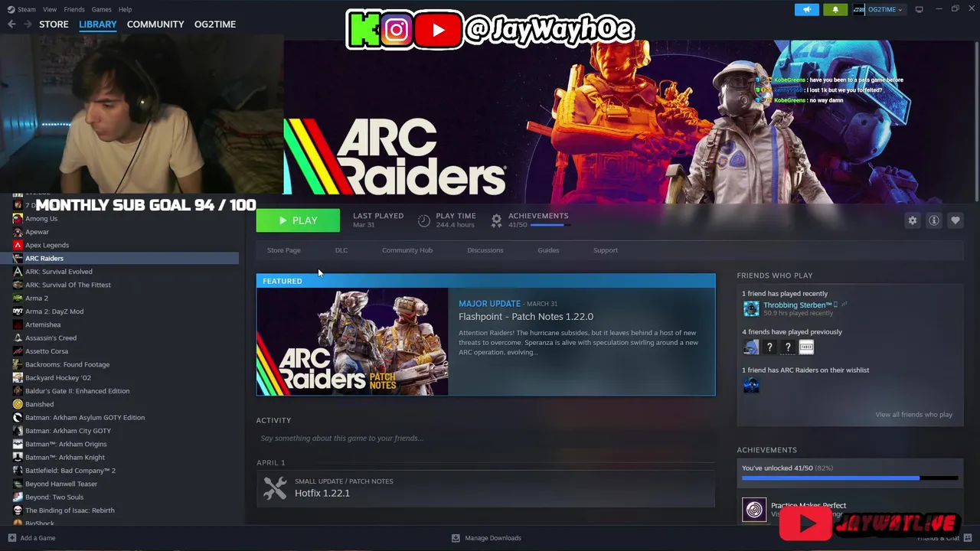This screenshot has height=551, width=980.
Task: Go forward with the right arrow
Action: (28, 24)
